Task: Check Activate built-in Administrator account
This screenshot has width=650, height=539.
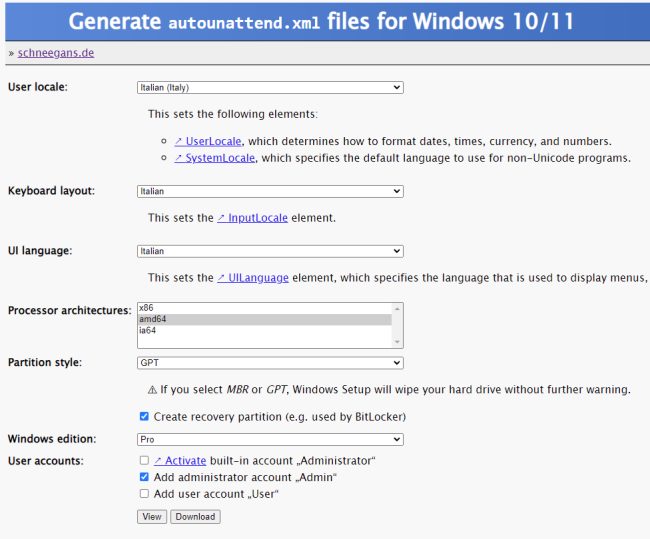Action: tap(144, 460)
